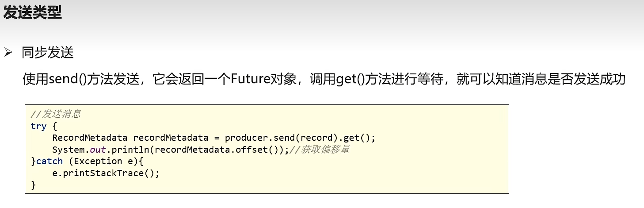Select the 同步发送 heading text

(x=48, y=53)
